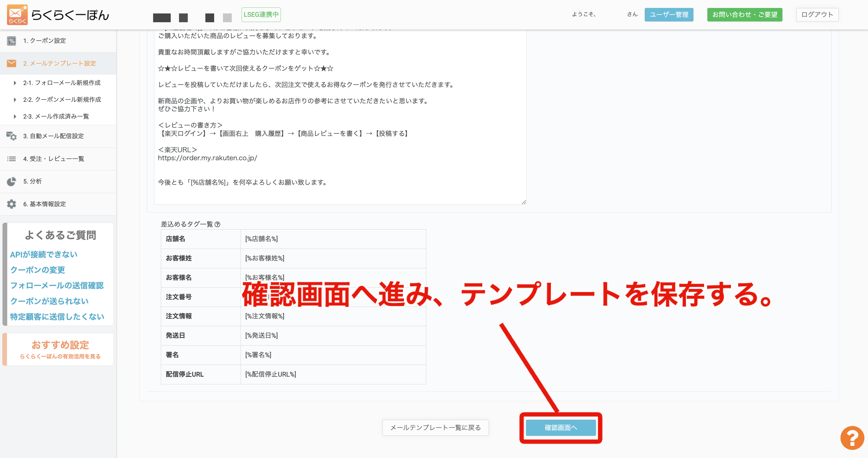The height and width of the screenshot is (458, 868).
Task: Select 2-1. フォローメール新規作成 submenu
Action: 62,83
